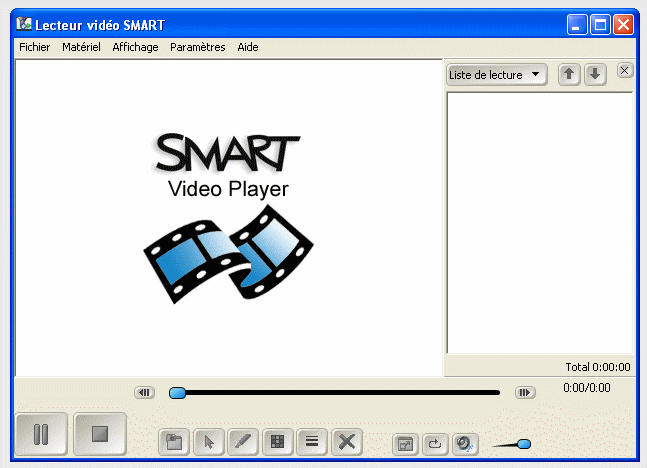Open the line thickness icon
This screenshot has height=468, width=647.
312,442
